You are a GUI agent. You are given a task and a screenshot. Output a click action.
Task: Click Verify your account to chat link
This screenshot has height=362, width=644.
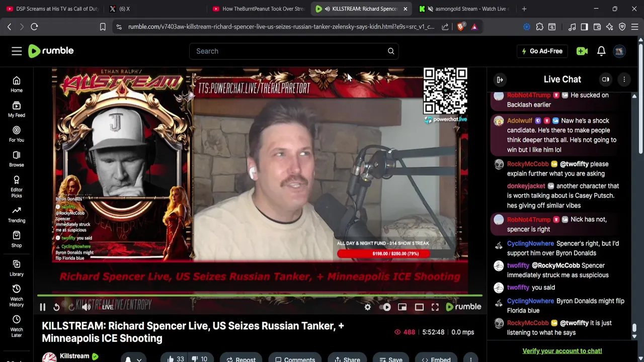562,351
